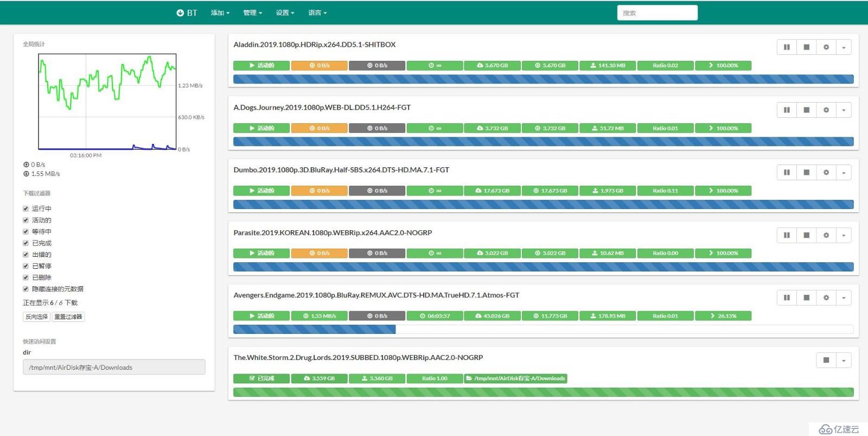This screenshot has height=436, width=868.
Task: Stop the White.Storm.2 completed download
Action: point(826,360)
